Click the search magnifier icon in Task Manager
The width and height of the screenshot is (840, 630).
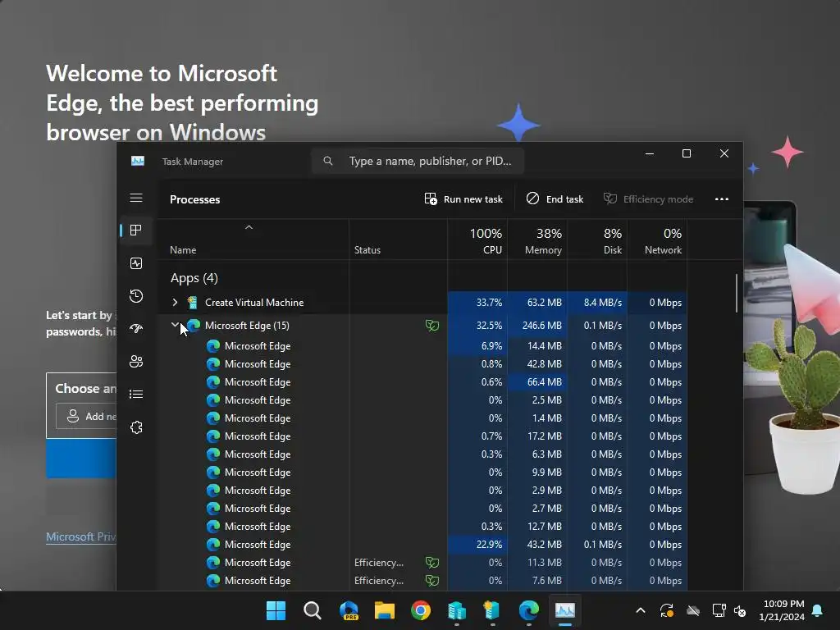pyautogui.click(x=328, y=161)
